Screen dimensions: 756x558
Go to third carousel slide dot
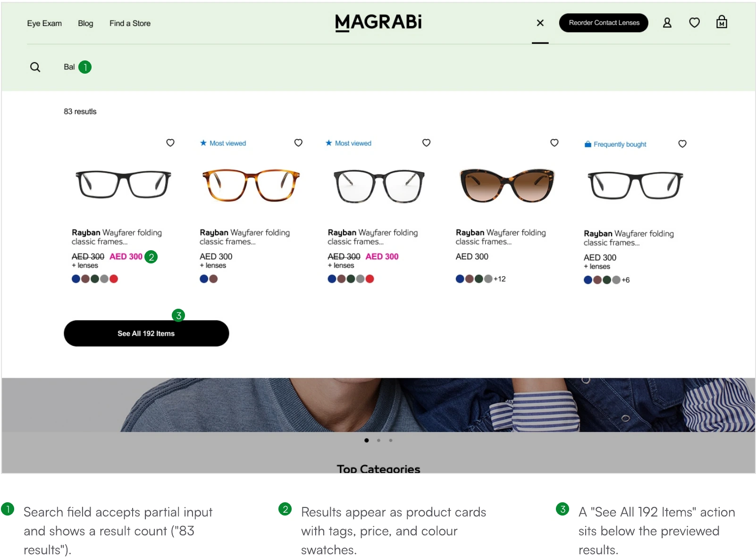391,440
